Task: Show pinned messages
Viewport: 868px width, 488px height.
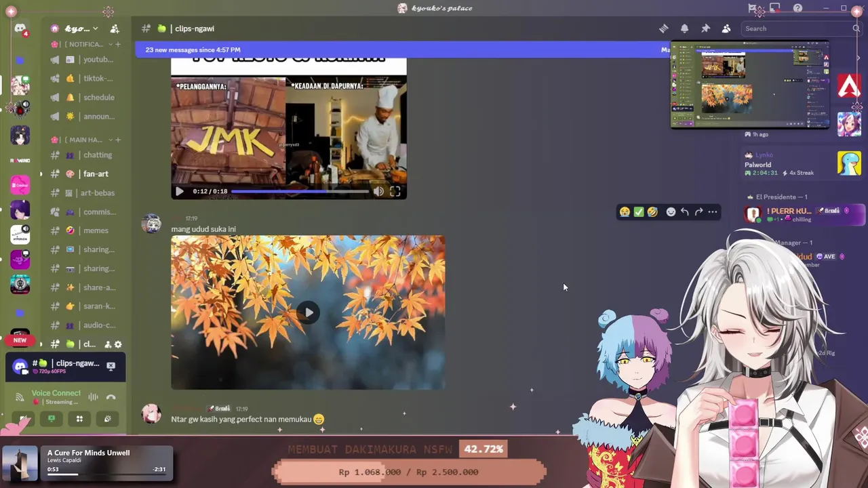Action: 705,28
